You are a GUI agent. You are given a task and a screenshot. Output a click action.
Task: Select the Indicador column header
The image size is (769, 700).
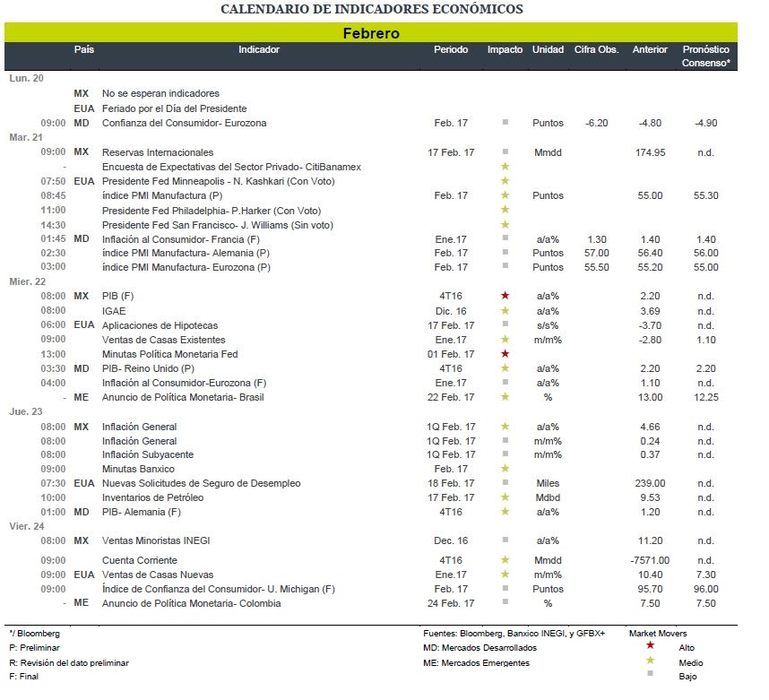click(259, 49)
